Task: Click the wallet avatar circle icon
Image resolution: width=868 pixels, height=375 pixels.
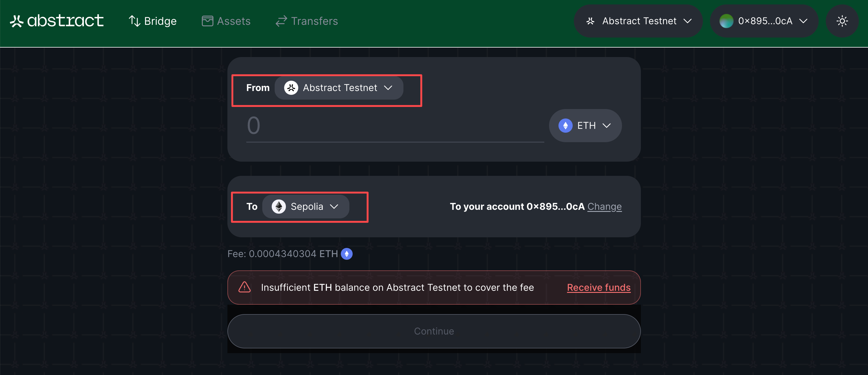Action: [726, 21]
